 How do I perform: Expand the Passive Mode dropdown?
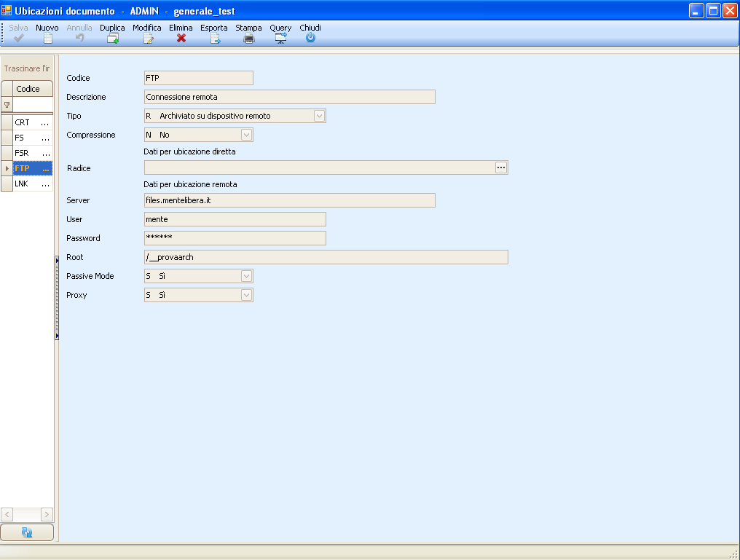pos(246,276)
